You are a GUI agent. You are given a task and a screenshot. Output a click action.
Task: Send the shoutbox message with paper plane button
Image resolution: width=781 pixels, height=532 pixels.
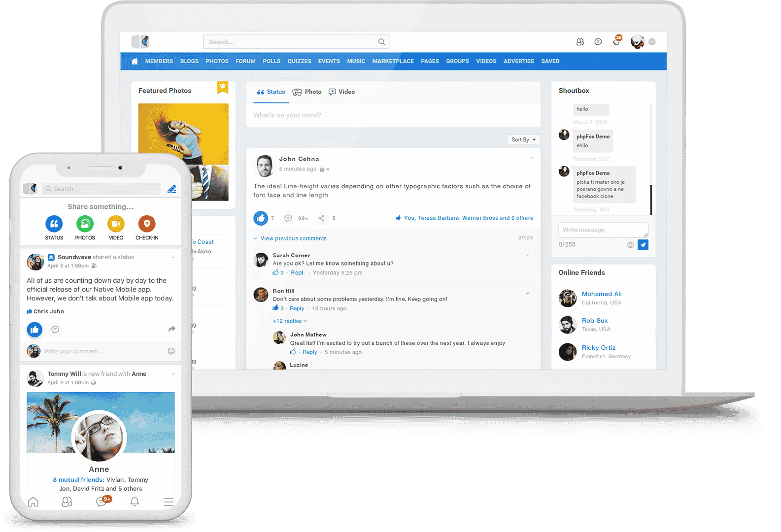click(643, 245)
